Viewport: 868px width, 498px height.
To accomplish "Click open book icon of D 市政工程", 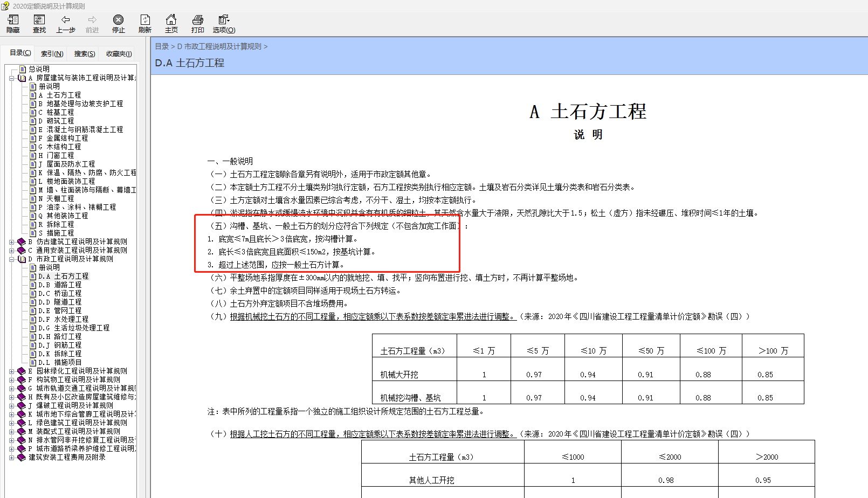I will [22, 259].
